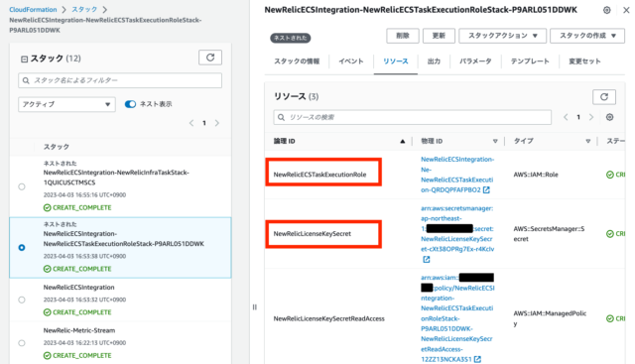635x364 pixels.
Task: Focus the リソースの検索 search field
Action: pos(413,117)
